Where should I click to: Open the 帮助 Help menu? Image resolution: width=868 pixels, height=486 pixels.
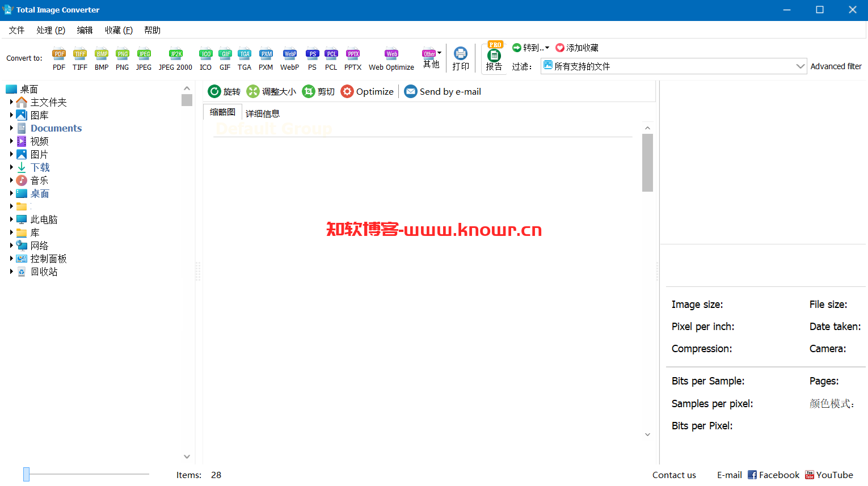coord(152,30)
